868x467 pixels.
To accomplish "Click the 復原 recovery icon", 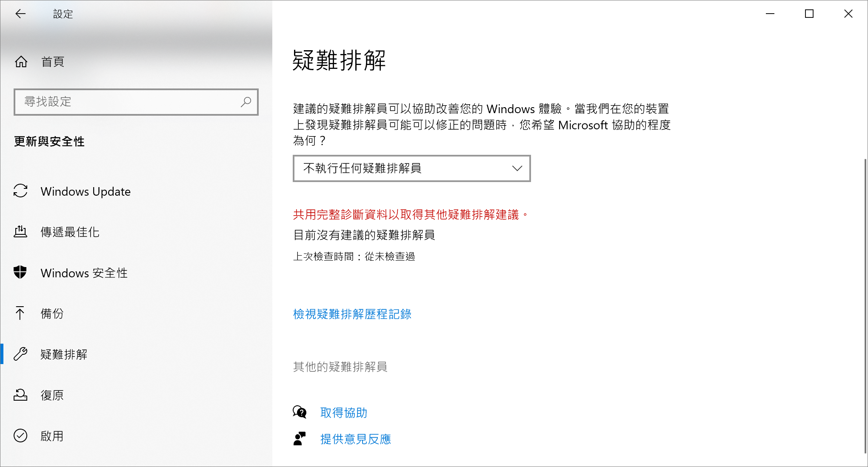I will point(20,395).
